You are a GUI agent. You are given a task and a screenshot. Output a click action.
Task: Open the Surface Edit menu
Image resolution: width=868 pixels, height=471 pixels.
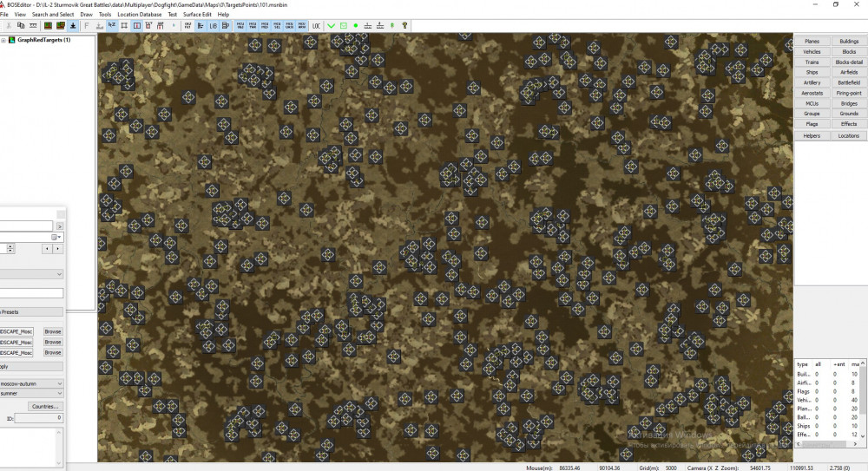(x=197, y=15)
